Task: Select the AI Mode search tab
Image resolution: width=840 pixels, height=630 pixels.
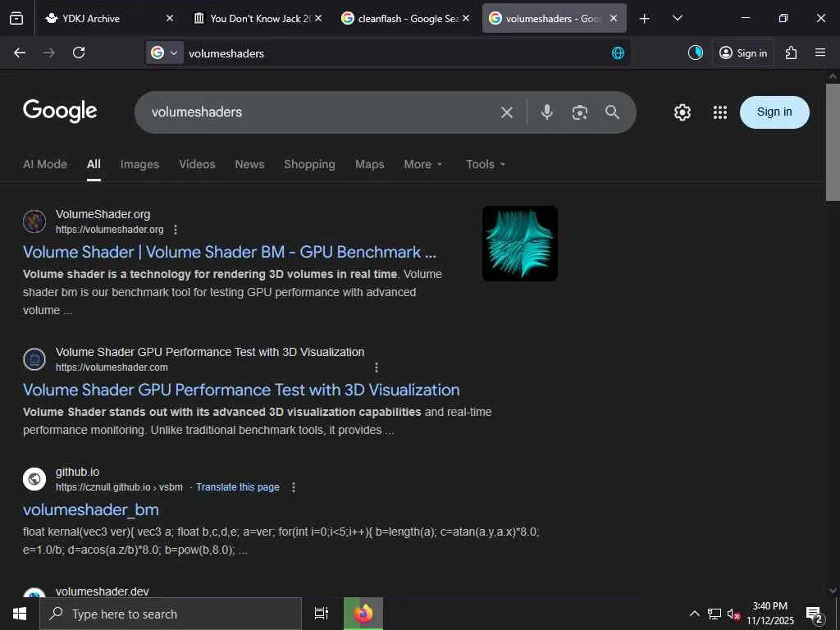Action: pyautogui.click(x=45, y=164)
